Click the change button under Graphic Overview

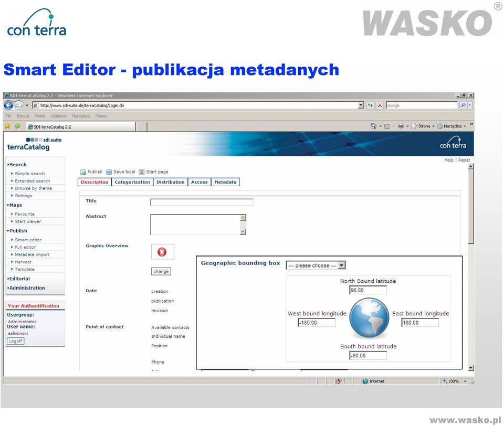click(x=161, y=271)
